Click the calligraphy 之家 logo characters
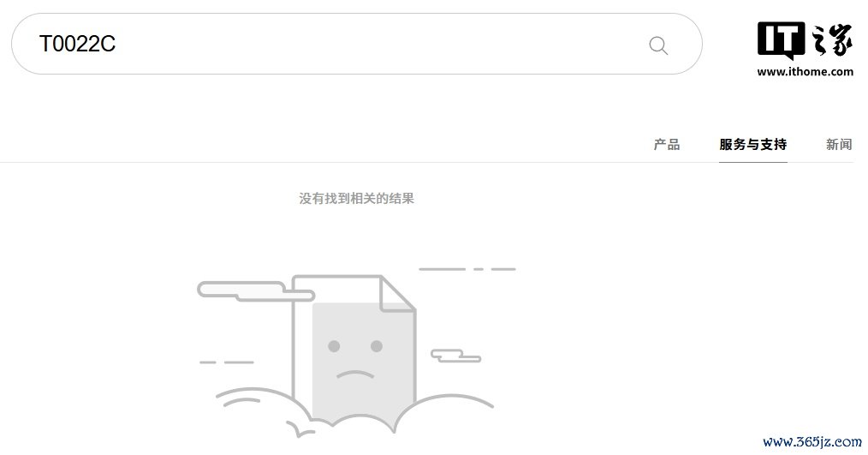The width and height of the screenshot is (868, 455). pos(832,39)
